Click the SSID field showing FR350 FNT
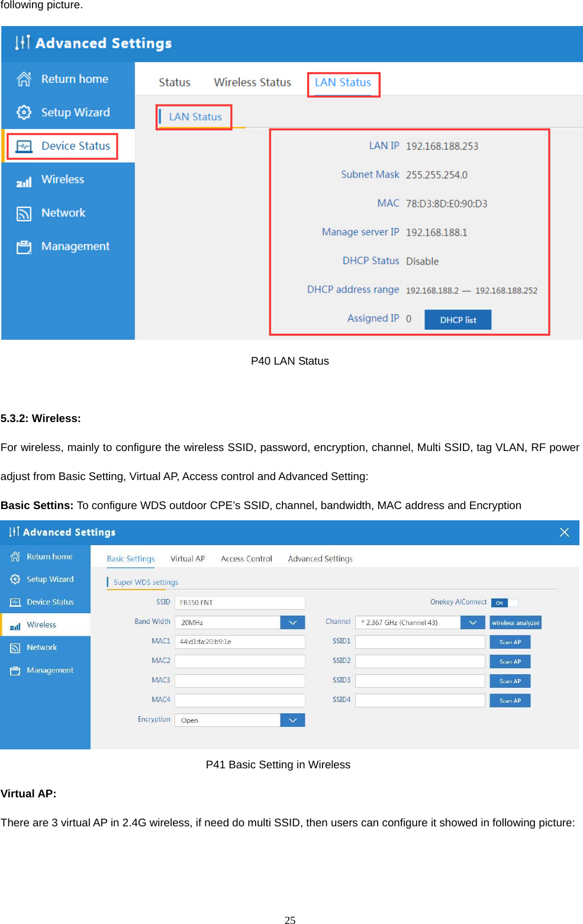 239,602
